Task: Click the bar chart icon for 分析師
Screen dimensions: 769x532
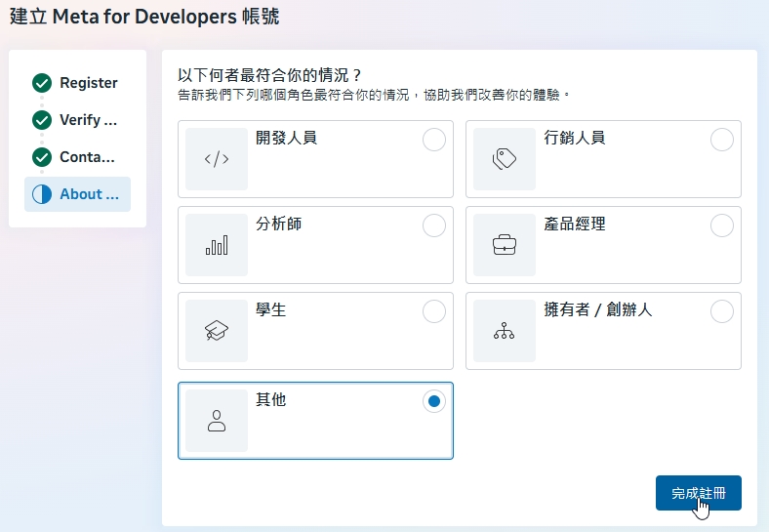Action: [217, 245]
